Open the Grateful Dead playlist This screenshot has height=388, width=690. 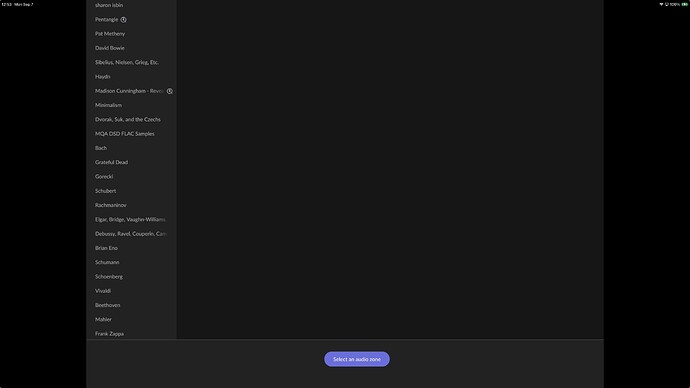tap(111, 162)
